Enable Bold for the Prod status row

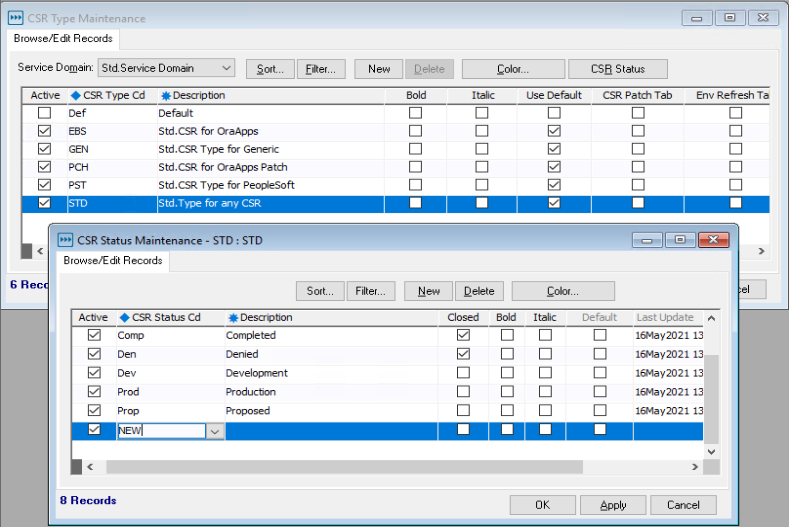pos(507,392)
